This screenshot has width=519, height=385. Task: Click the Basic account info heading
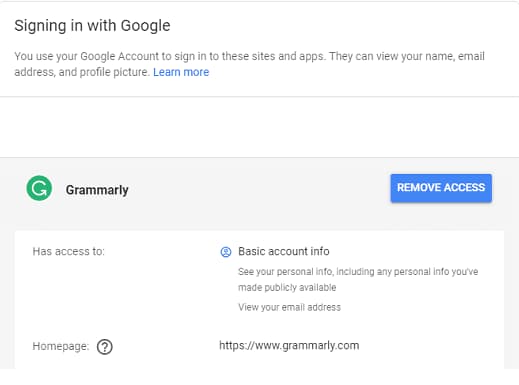(x=284, y=251)
